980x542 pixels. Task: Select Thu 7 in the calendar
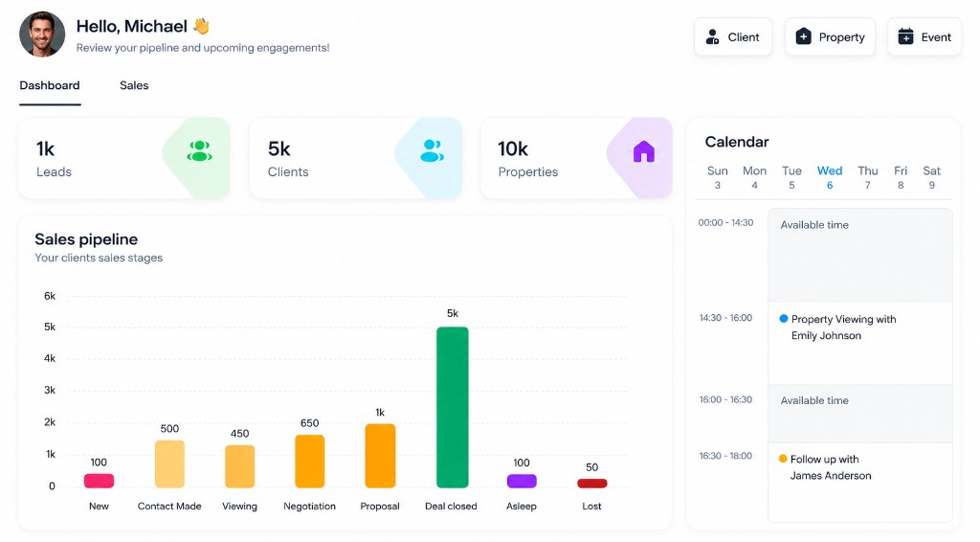[x=867, y=177]
